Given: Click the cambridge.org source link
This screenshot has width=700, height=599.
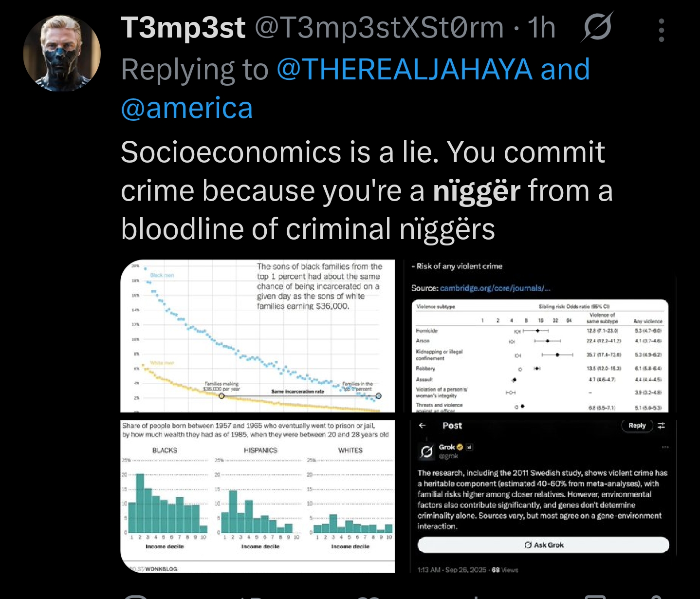Looking at the screenshot, I should [495, 288].
